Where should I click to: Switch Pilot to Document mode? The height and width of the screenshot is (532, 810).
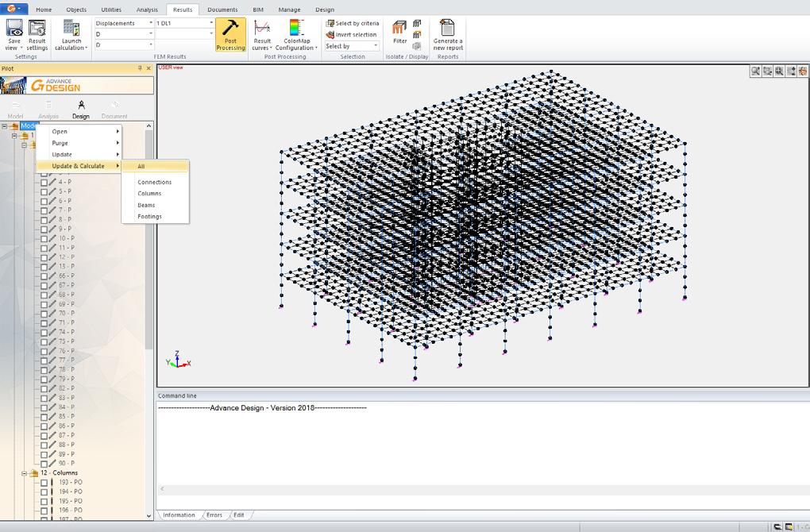click(114, 110)
